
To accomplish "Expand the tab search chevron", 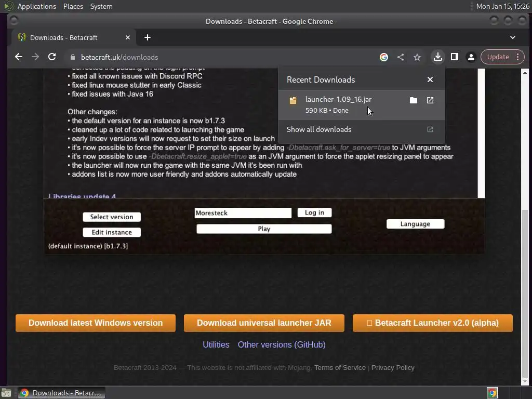I will click(513, 37).
